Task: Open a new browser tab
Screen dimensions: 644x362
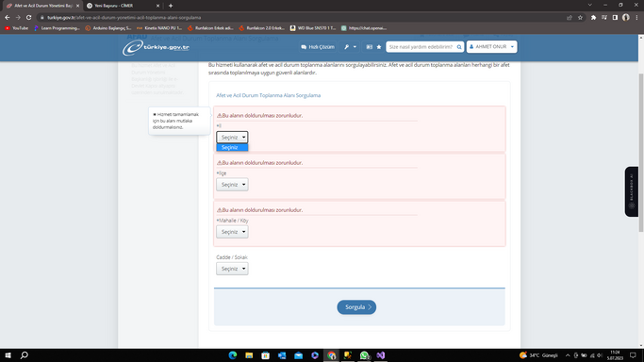Action: (171, 6)
